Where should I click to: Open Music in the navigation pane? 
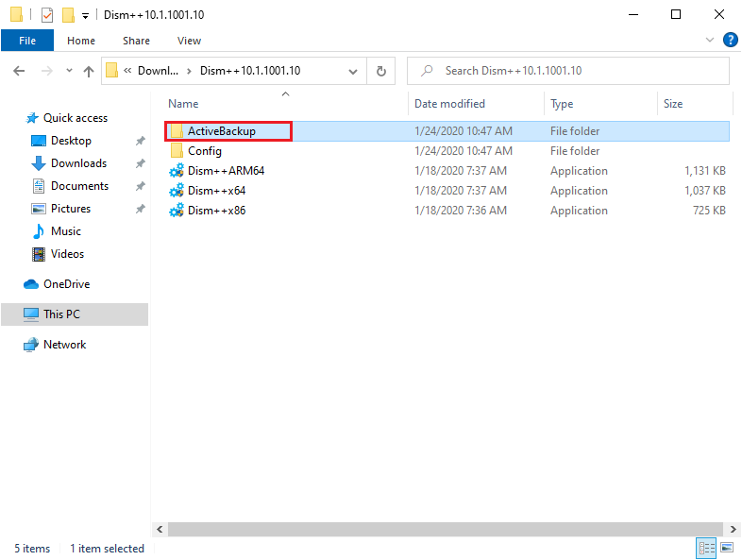(66, 231)
